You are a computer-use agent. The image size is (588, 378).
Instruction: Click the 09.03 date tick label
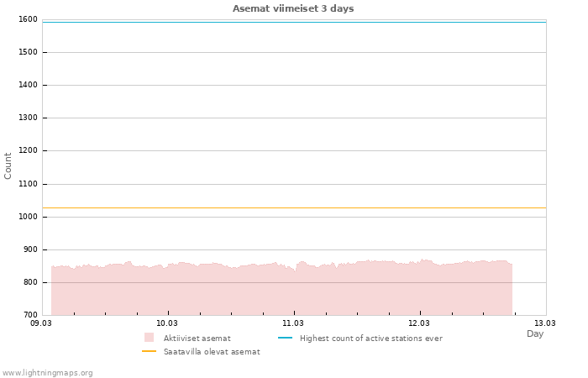click(41, 323)
